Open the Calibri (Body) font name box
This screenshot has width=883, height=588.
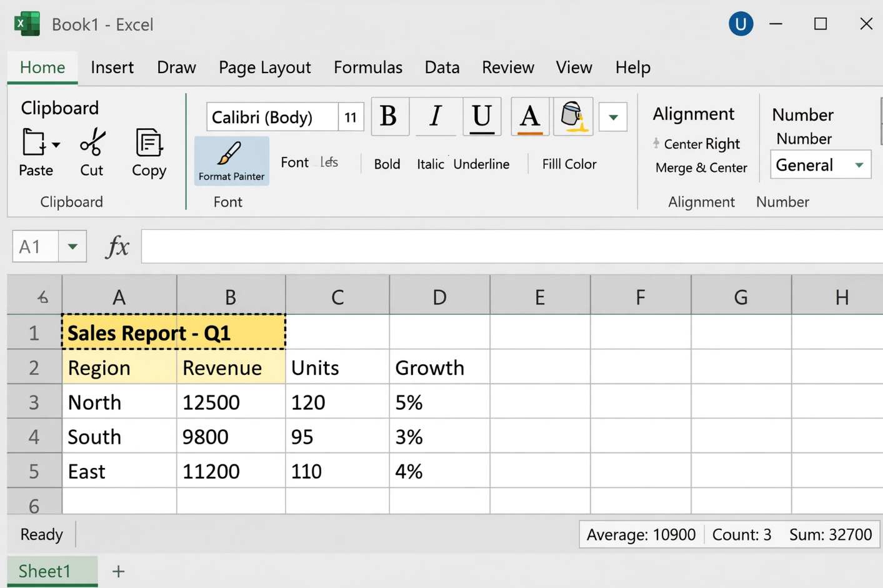[272, 117]
